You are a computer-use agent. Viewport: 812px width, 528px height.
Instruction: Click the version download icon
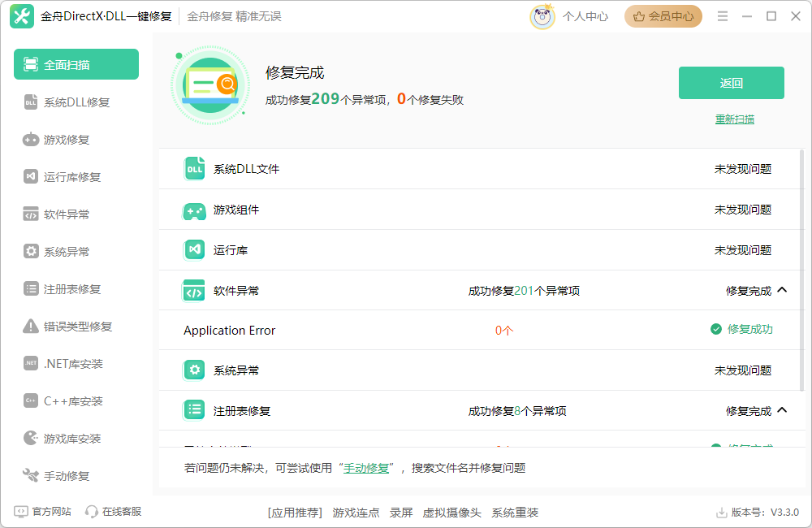[721, 513]
